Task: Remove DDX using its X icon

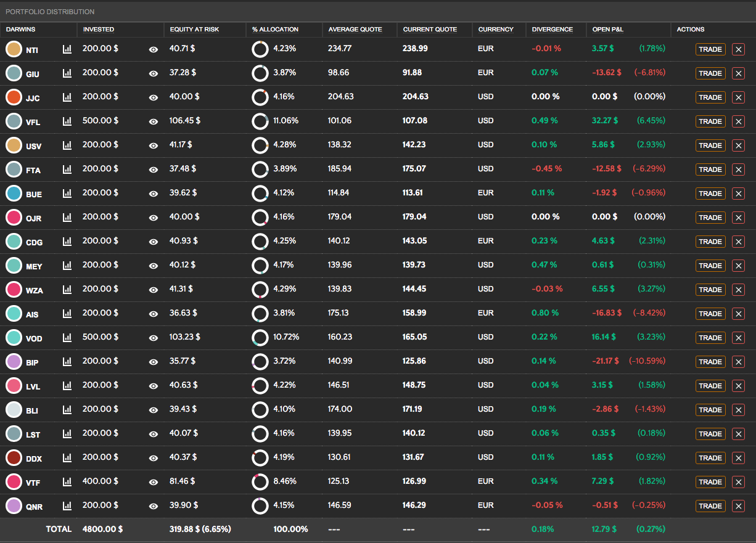Action: [738, 458]
